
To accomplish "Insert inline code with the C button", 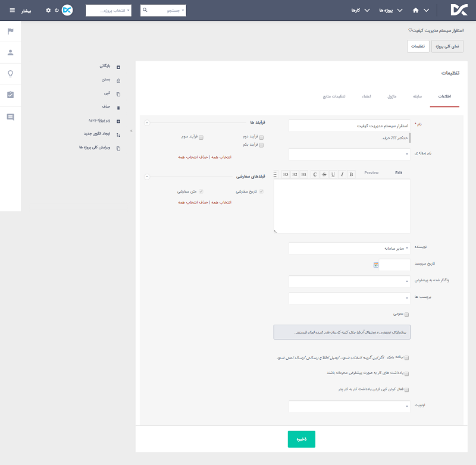I will coord(315,174).
